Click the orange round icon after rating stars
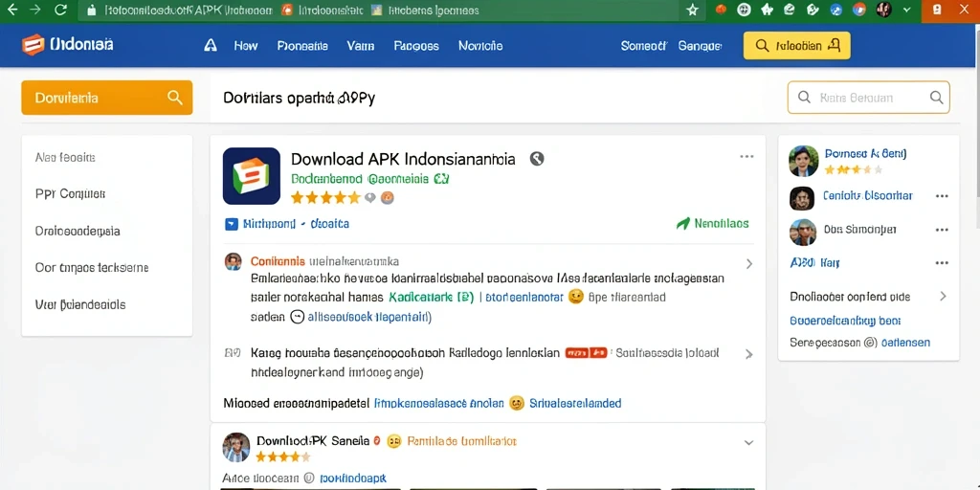This screenshot has width=980, height=490. click(387, 197)
